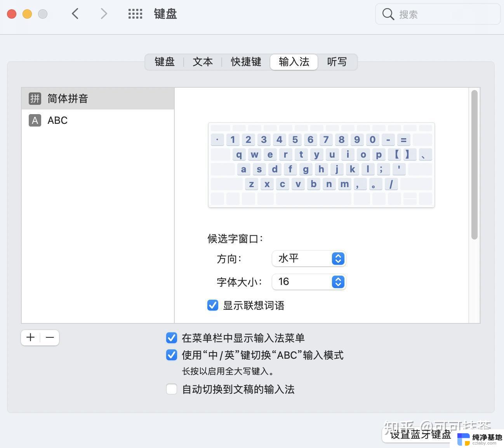Click the A icon beside ABC

[x=35, y=120]
